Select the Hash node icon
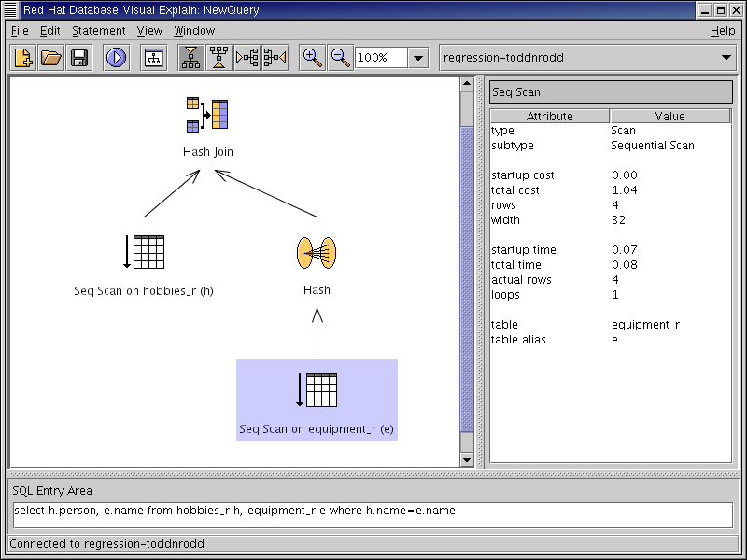This screenshot has height=560, width=747. coord(317,253)
